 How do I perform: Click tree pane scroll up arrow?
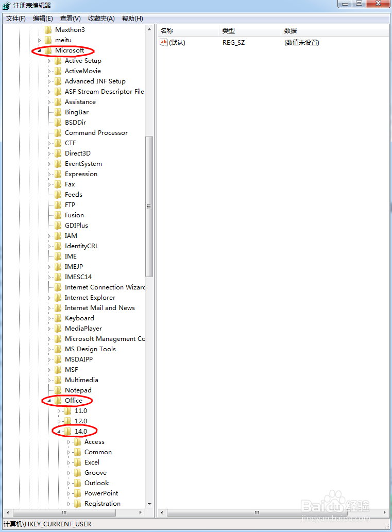coord(149,29)
